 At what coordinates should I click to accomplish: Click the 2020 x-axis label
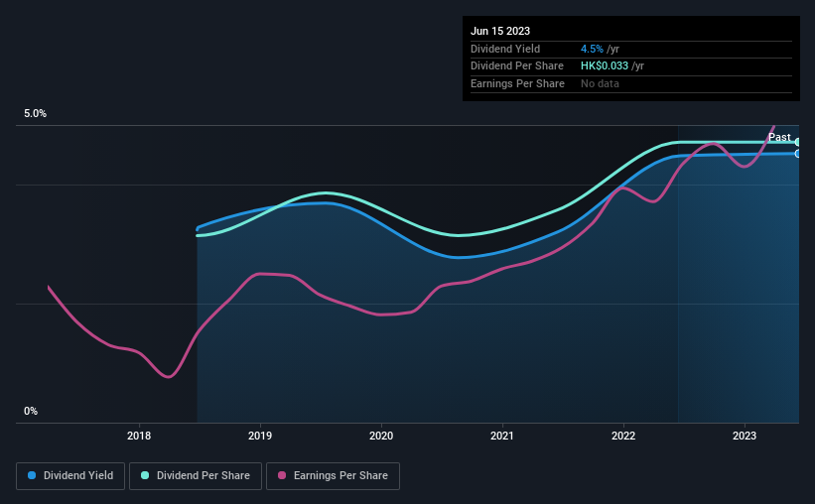coord(381,436)
